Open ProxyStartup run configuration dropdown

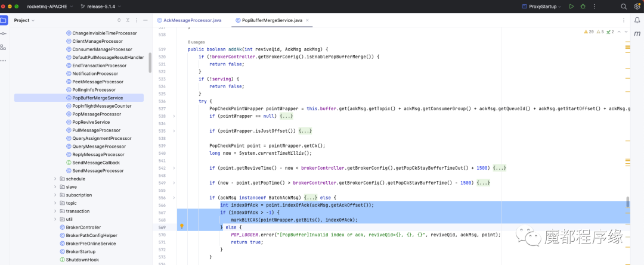click(541, 7)
